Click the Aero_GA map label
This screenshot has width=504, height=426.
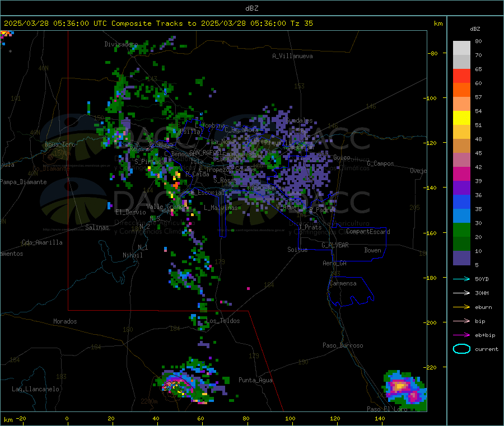click(335, 263)
